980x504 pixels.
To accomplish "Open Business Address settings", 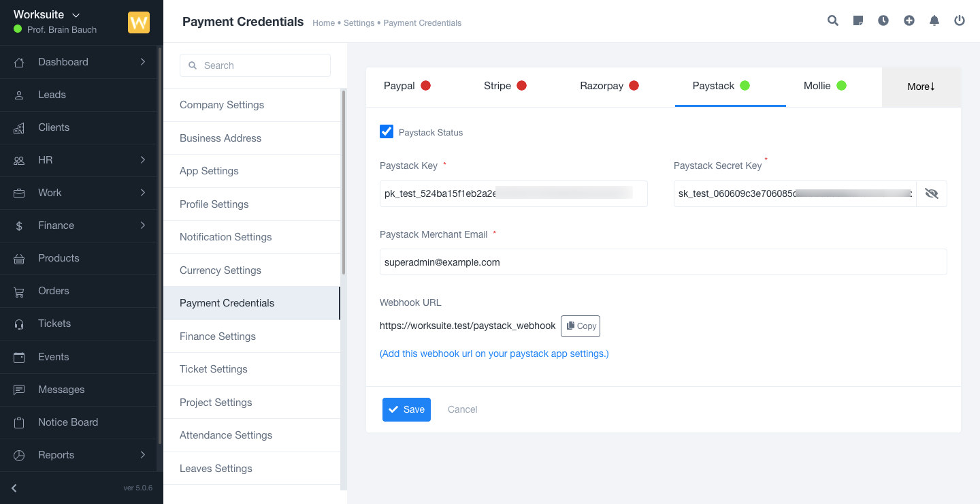I will 251,138.
